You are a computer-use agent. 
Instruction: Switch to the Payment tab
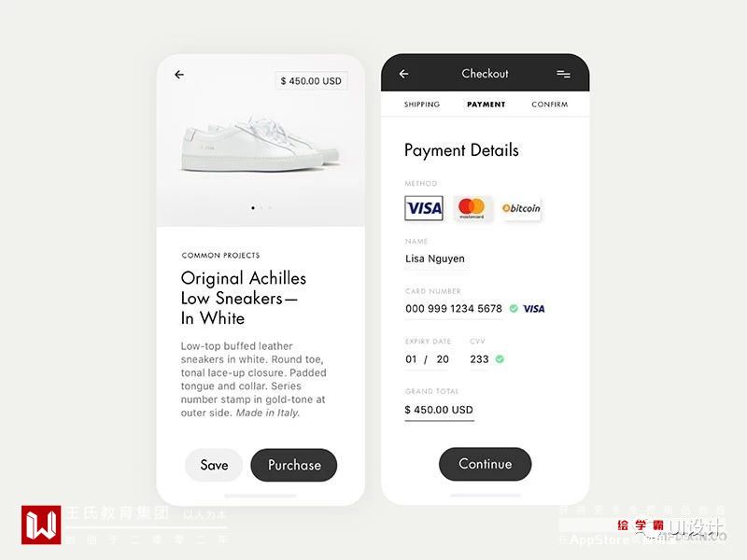(486, 105)
